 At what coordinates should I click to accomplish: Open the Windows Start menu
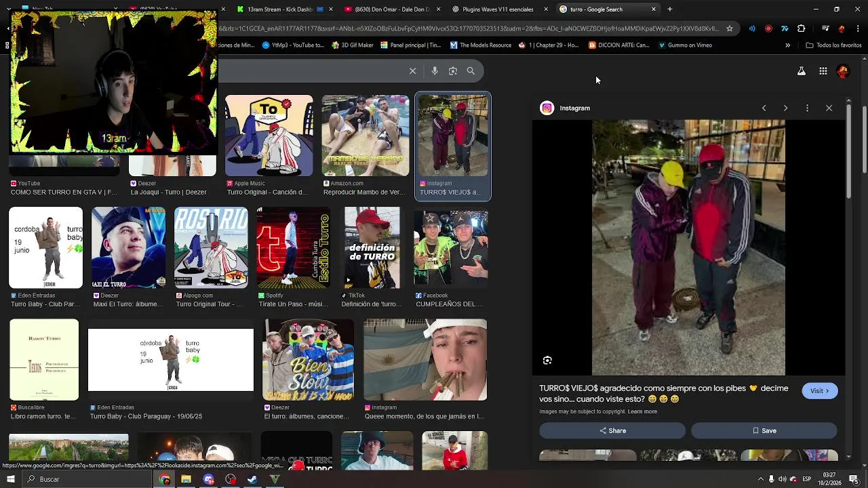10,479
